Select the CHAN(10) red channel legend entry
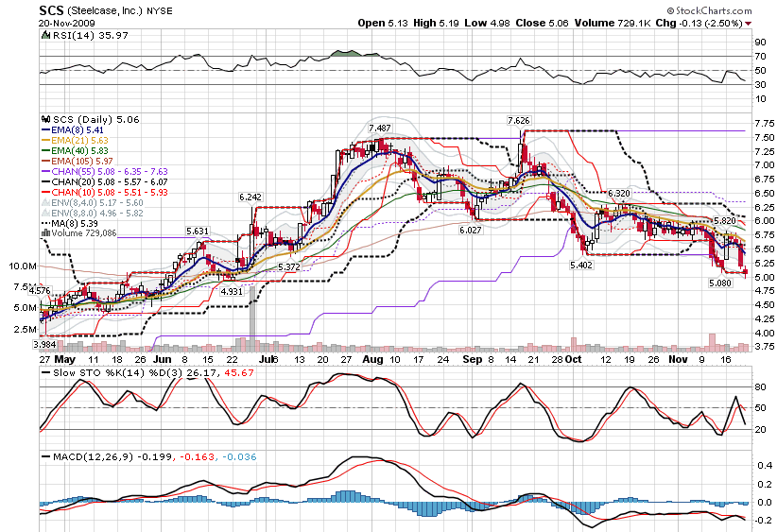Image resolution: width=777 pixels, height=532 pixels. [105, 192]
